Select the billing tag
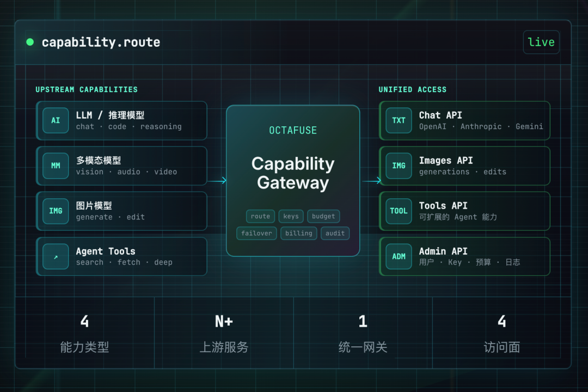 pyautogui.click(x=298, y=234)
